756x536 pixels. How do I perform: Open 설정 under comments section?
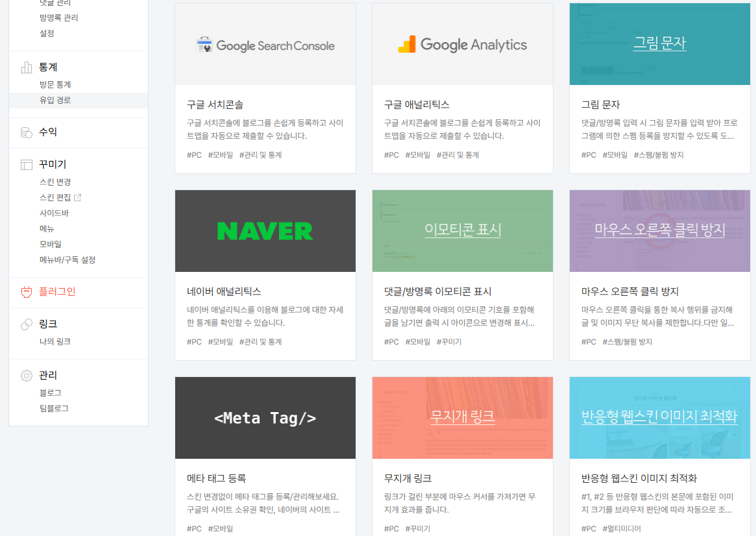pos(47,33)
